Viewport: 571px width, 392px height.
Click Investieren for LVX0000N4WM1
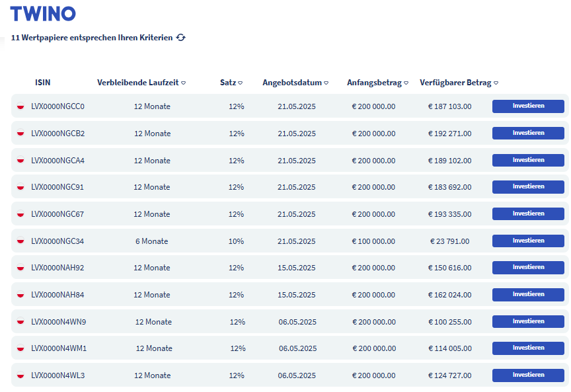point(528,348)
